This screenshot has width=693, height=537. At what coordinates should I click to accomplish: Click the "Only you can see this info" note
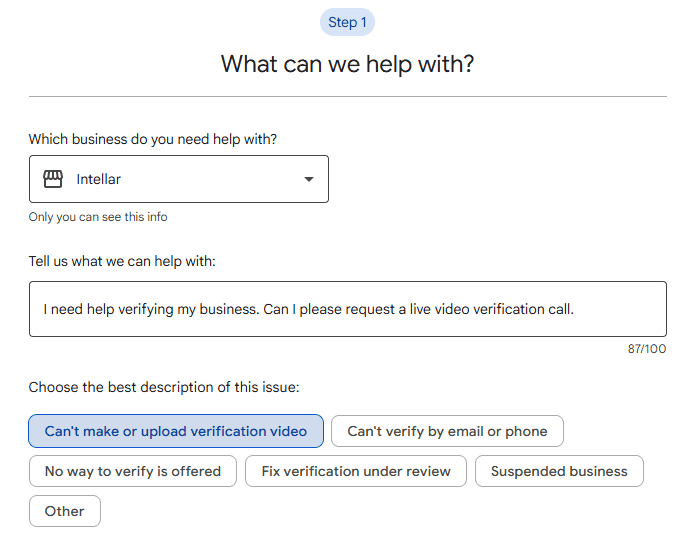pos(98,217)
